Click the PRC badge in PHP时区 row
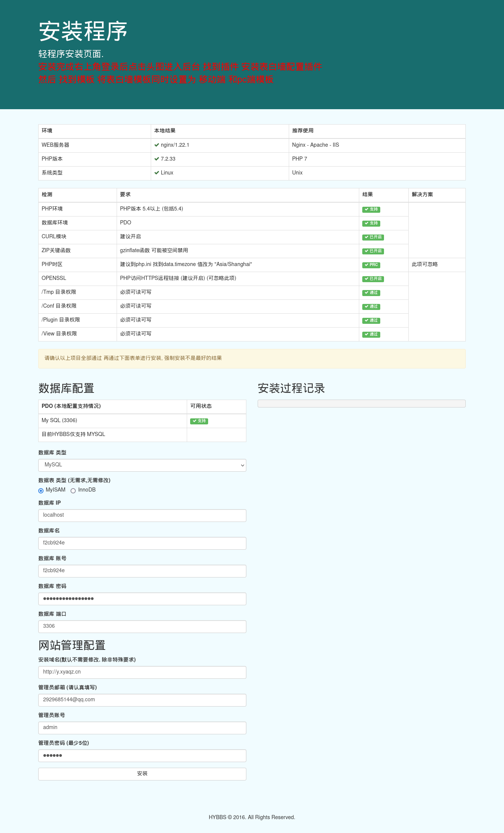504x833 pixels. tap(371, 265)
